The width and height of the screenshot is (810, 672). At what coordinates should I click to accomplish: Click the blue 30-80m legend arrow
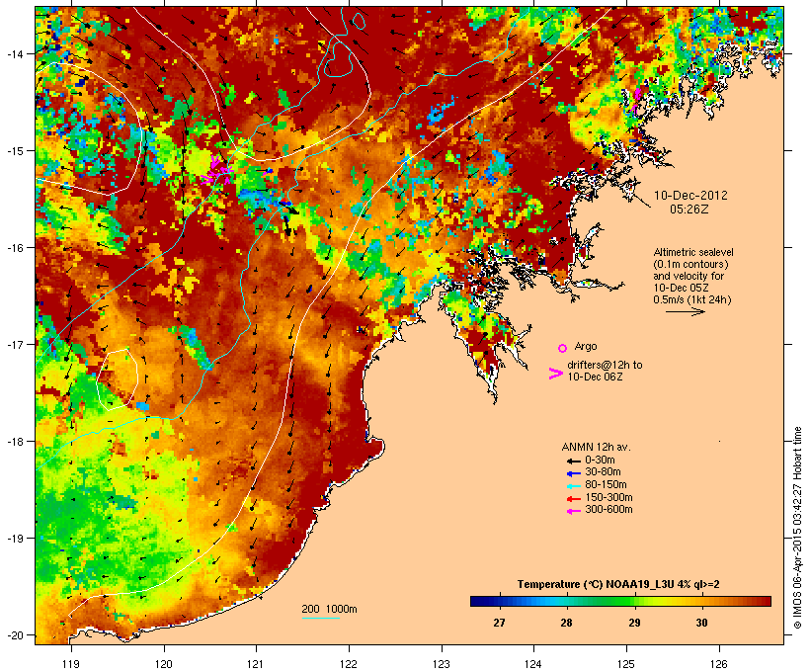573,473
